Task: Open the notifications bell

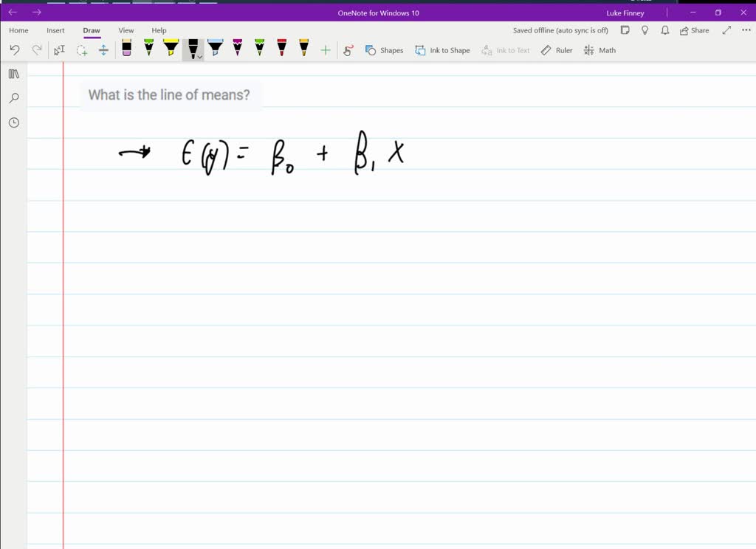Action: pyautogui.click(x=665, y=30)
